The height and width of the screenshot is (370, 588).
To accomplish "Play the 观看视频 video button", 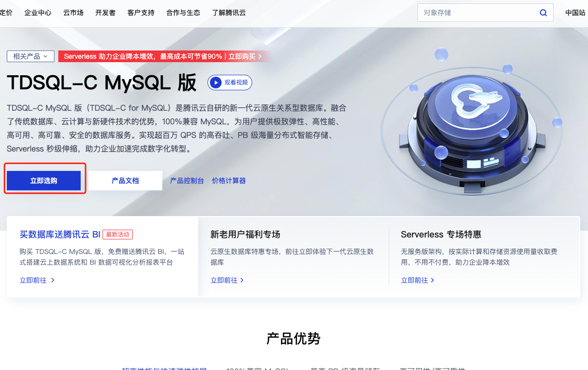I will tap(230, 83).
